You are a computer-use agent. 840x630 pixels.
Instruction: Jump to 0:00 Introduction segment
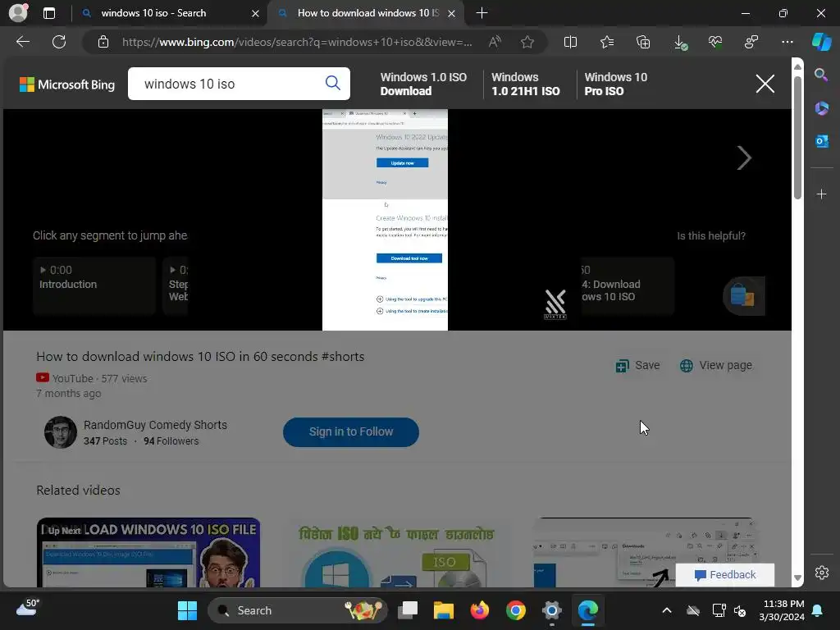point(94,285)
